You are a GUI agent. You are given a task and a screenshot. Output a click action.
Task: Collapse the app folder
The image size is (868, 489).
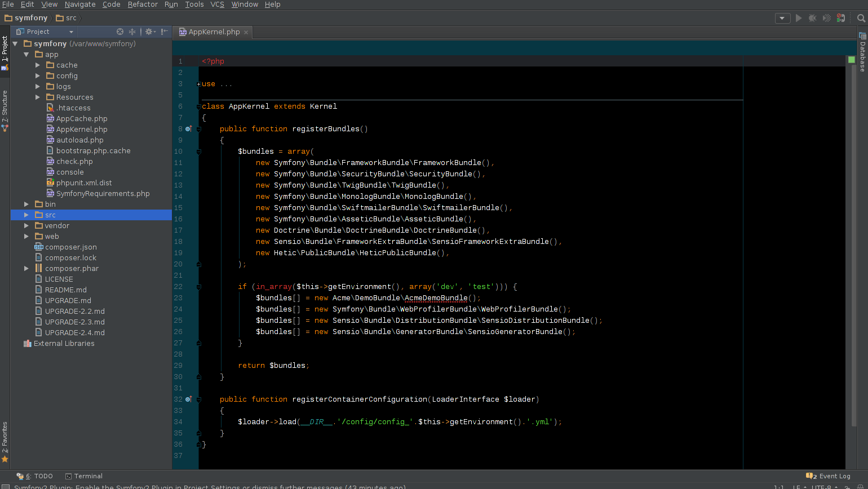pyautogui.click(x=26, y=54)
